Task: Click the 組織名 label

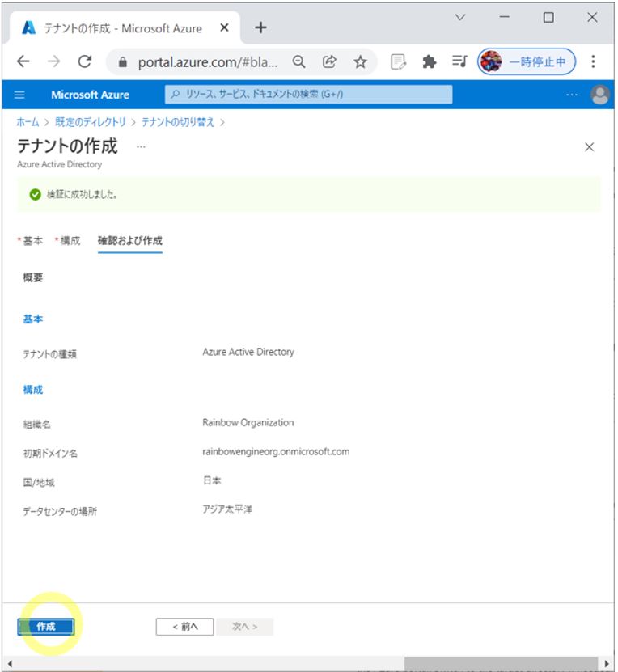Action: click(37, 425)
